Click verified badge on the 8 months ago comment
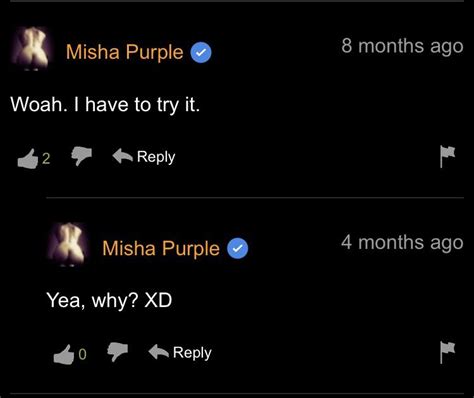 point(201,53)
